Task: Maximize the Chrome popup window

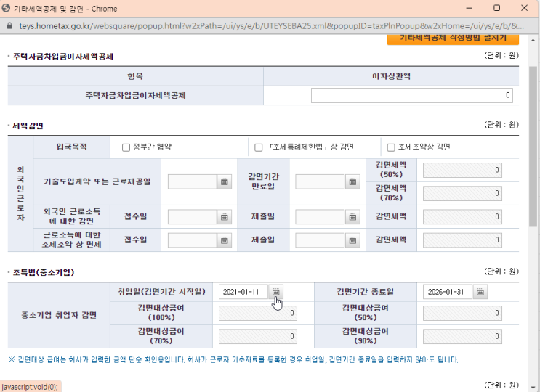Action: (x=496, y=8)
